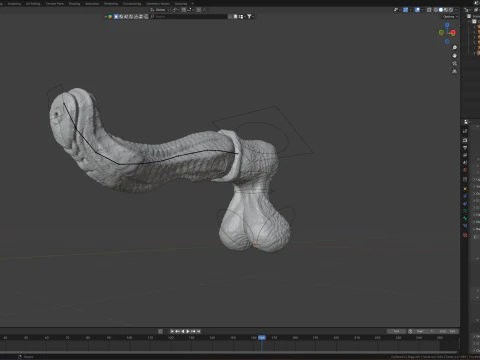Click the blue current frame marker
This screenshot has height=360, width=480.
point(262,338)
